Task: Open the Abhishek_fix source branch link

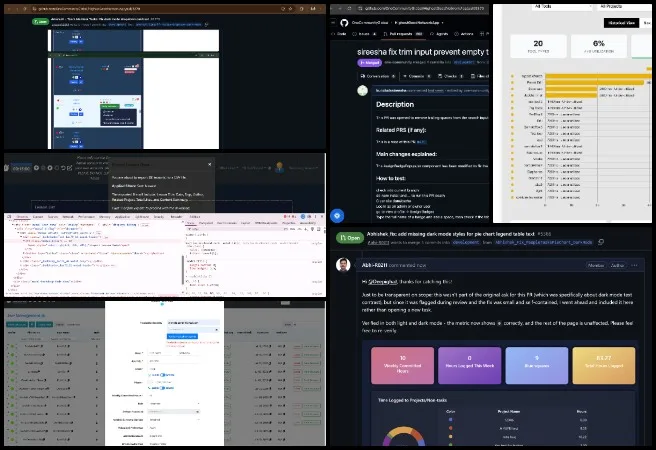Action: (x=544, y=242)
